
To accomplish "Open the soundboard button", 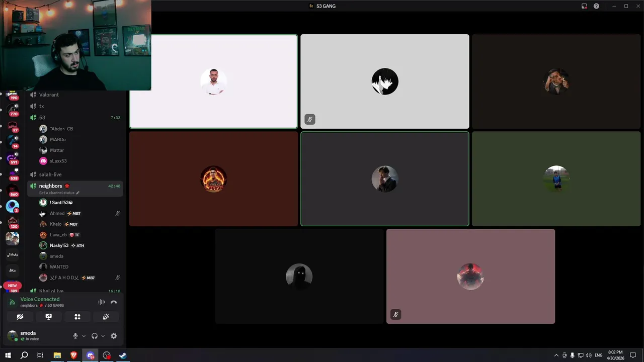I will click(106, 317).
